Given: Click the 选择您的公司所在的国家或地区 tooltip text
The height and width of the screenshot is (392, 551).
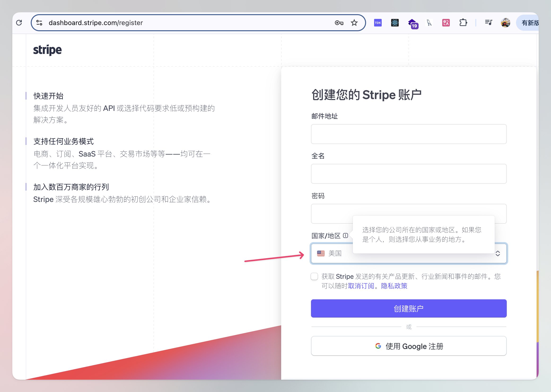Looking at the screenshot, I should [422, 234].
